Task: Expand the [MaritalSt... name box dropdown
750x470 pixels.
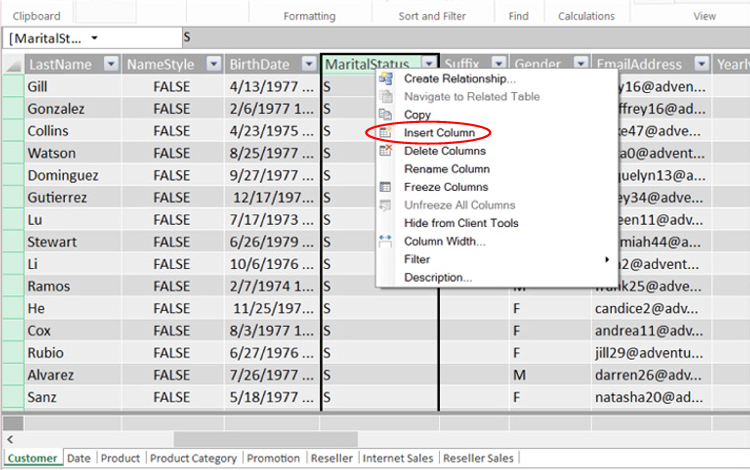Action: point(95,38)
